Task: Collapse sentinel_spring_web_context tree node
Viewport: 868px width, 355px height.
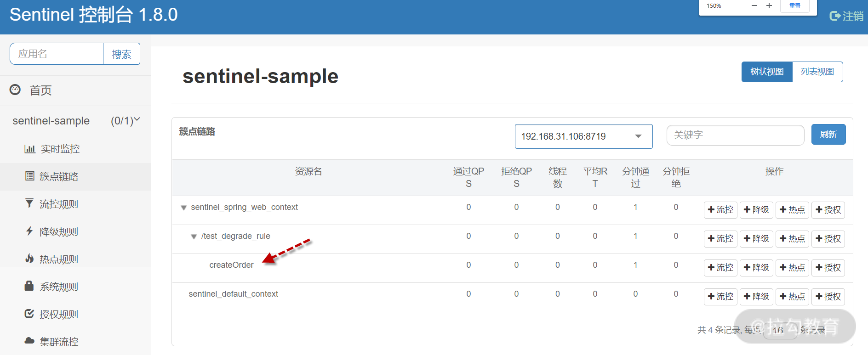Action: 184,208
